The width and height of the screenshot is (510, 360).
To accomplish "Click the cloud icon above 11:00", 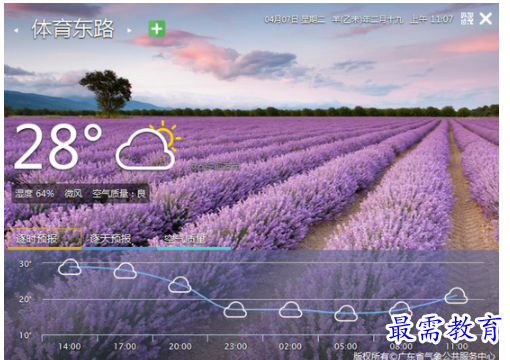I will (x=456, y=295).
